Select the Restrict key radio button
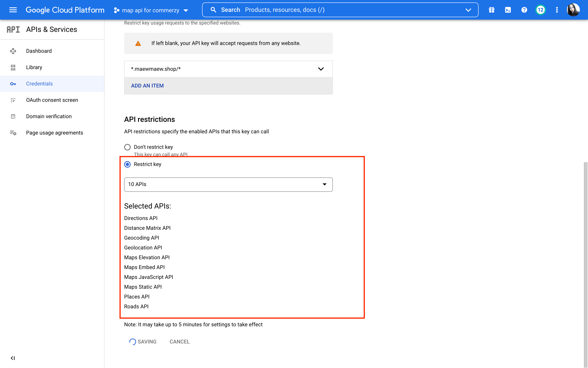The image size is (588, 368). coord(127,164)
